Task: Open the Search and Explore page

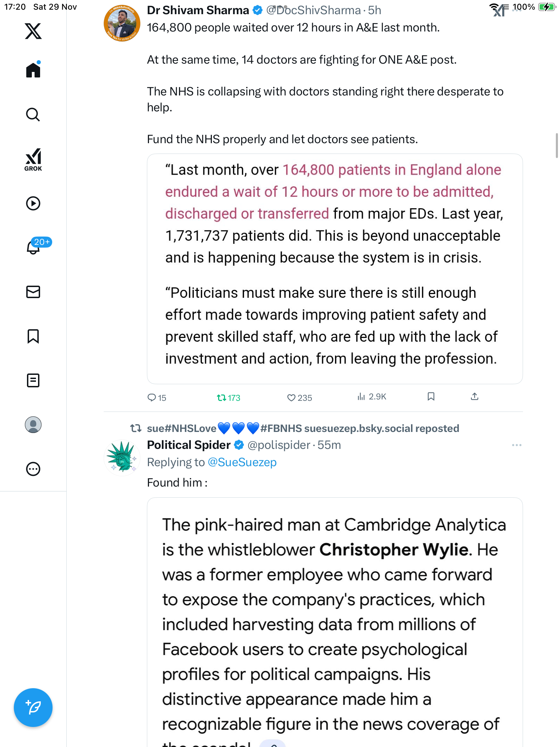Action: (x=33, y=114)
